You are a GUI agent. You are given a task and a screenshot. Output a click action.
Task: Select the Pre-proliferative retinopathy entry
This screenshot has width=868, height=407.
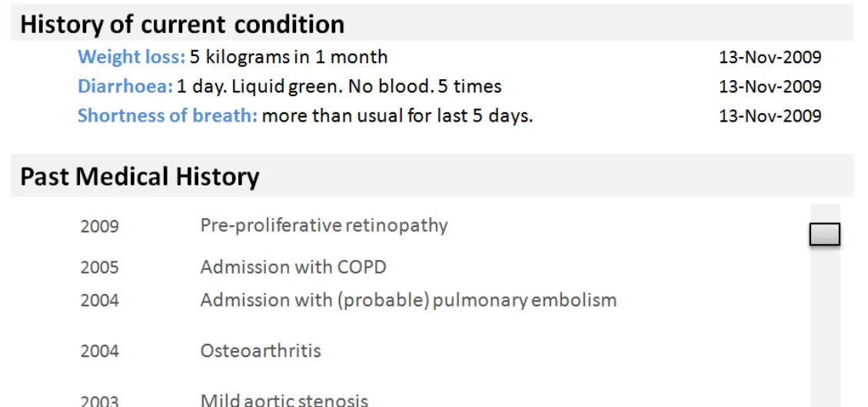click(324, 225)
